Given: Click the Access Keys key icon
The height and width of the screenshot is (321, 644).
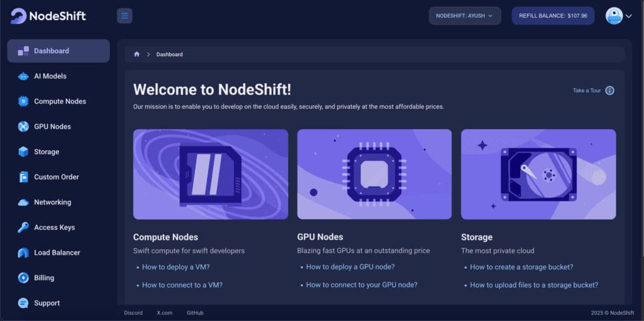Looking at the screenshot, I should [x=23, y=227].
